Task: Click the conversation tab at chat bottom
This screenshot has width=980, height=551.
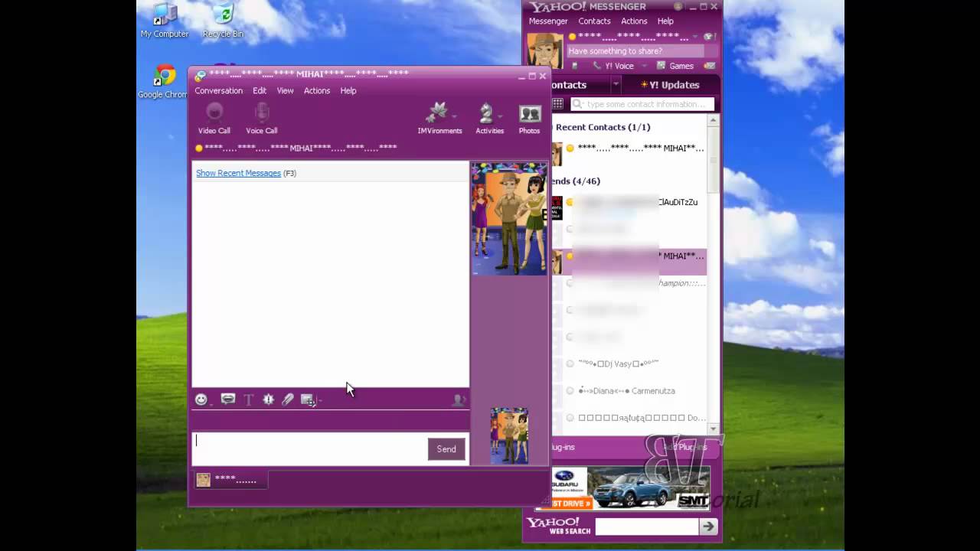Action: pyautogui.click(x=230, y=480)
